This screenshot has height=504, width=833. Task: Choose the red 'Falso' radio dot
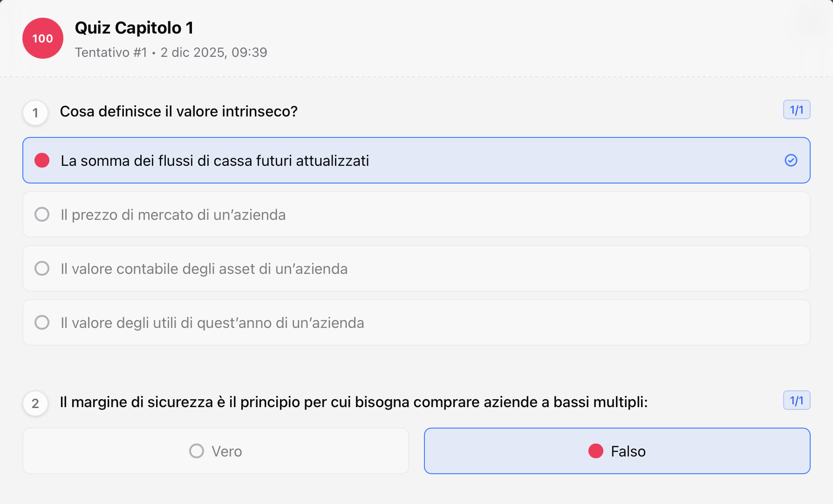[595, 451]
